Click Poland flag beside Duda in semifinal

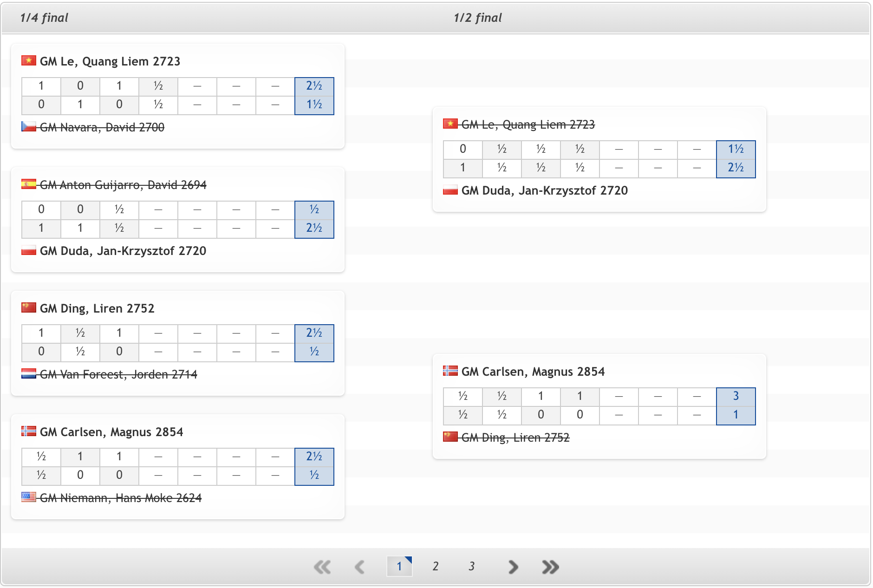tap(450, 190)
